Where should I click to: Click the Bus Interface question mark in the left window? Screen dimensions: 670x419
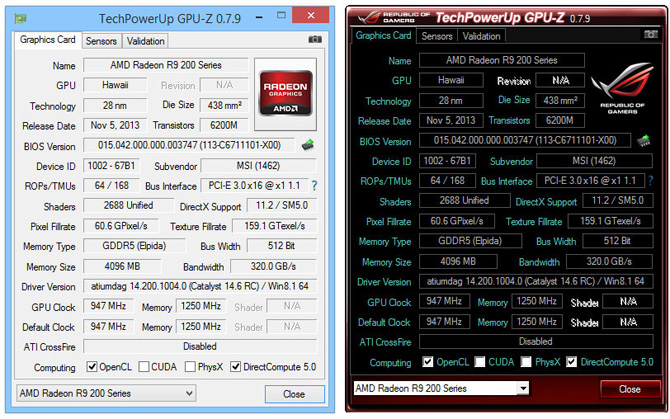coord(314,185)
